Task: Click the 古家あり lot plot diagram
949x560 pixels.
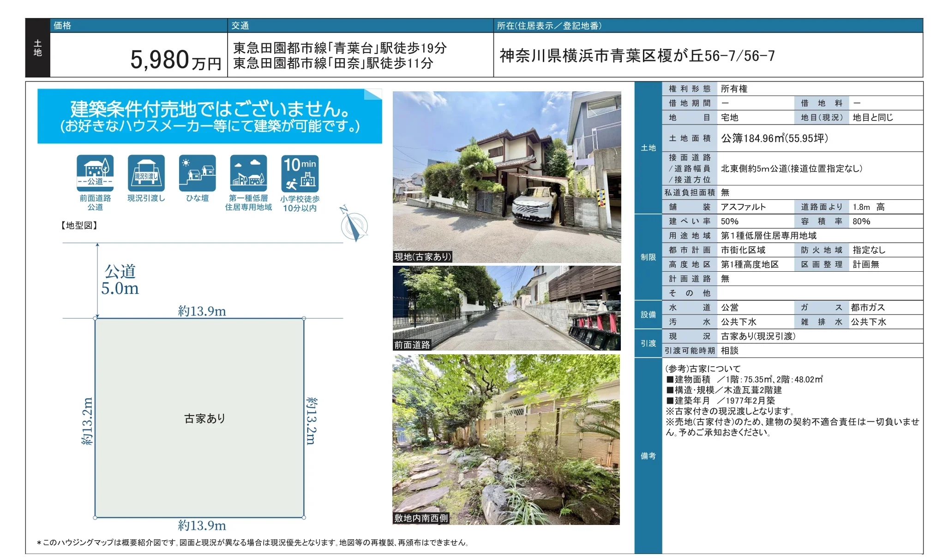Action: pyautogui.click(x=199, y=418)
